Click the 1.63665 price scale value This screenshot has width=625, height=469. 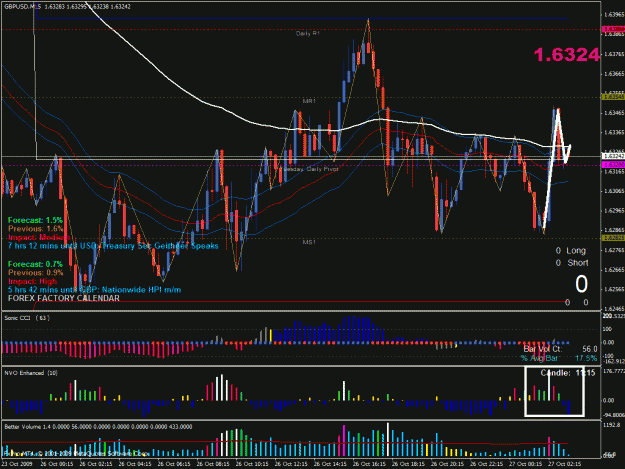[x=614, y=74]
